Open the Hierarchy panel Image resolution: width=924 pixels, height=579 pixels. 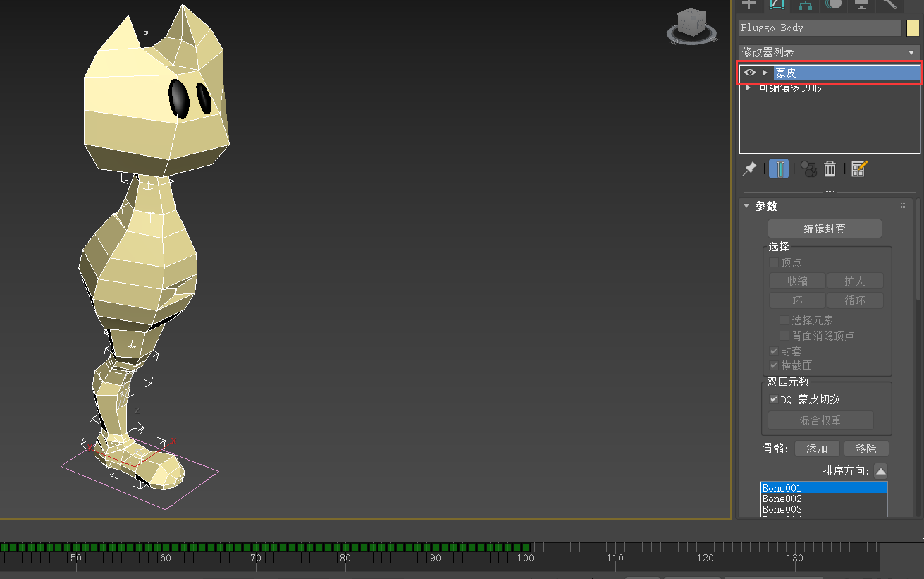tap(803, 6)
